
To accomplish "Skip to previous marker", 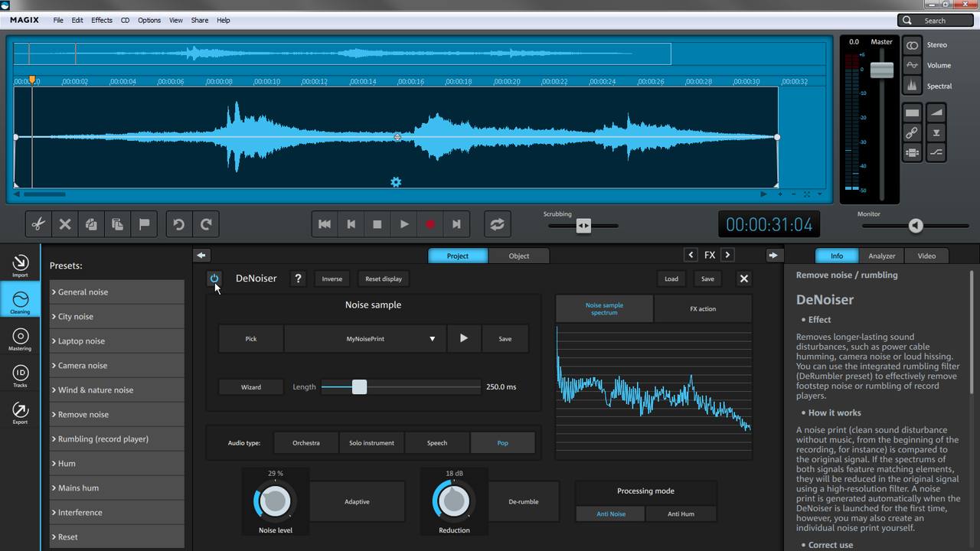I will (x=351, y=224).
